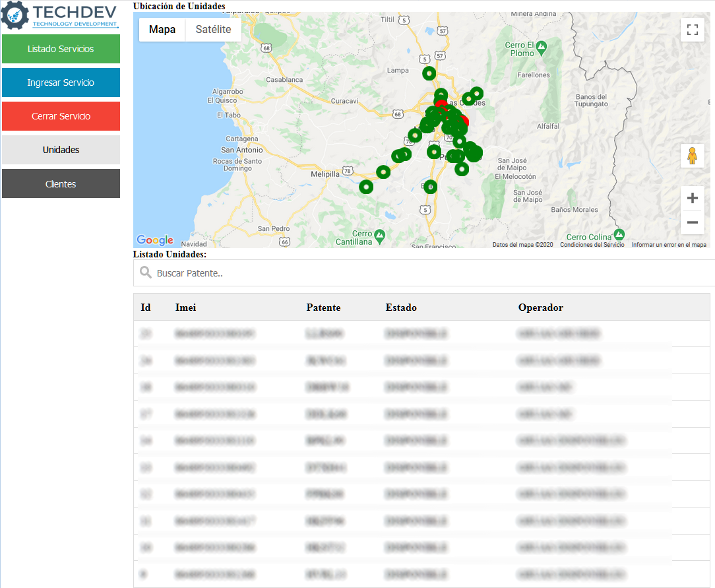Click the Farellones map label
This screenshot has width=715, height=588.
click(534, 75)
